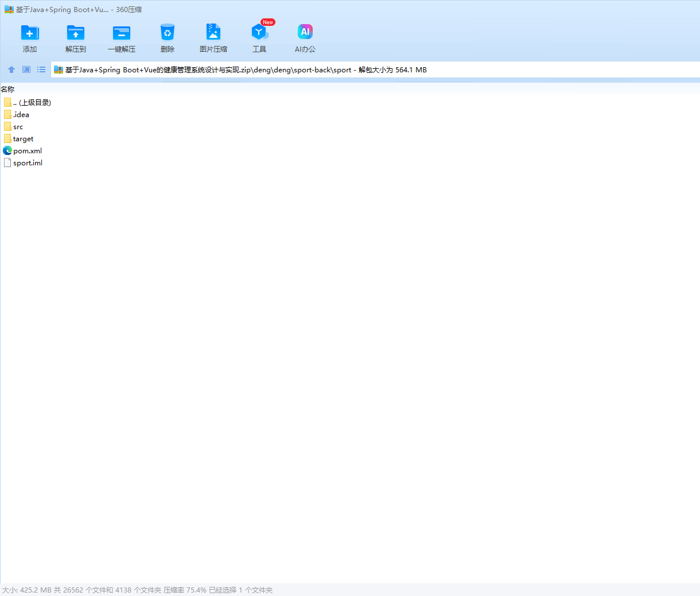Click the Edge icon beside pom.xml

[x=7, y=150]
